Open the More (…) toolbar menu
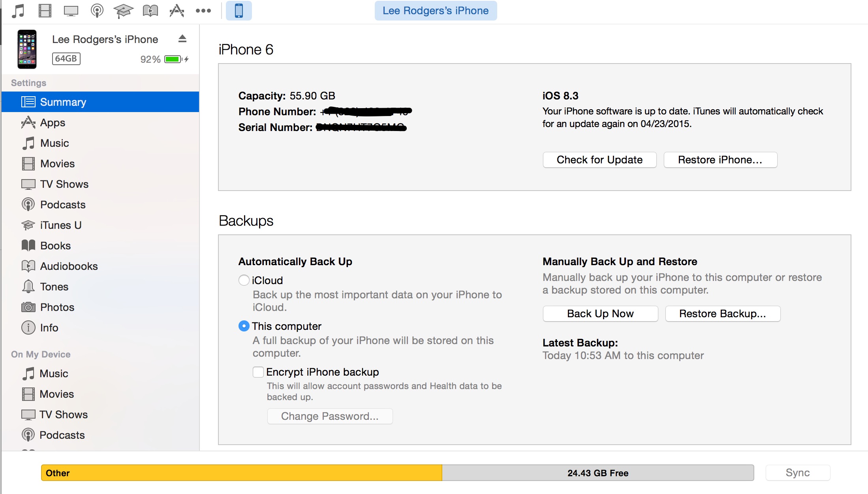Screen dimensions: 868x494 203,11
